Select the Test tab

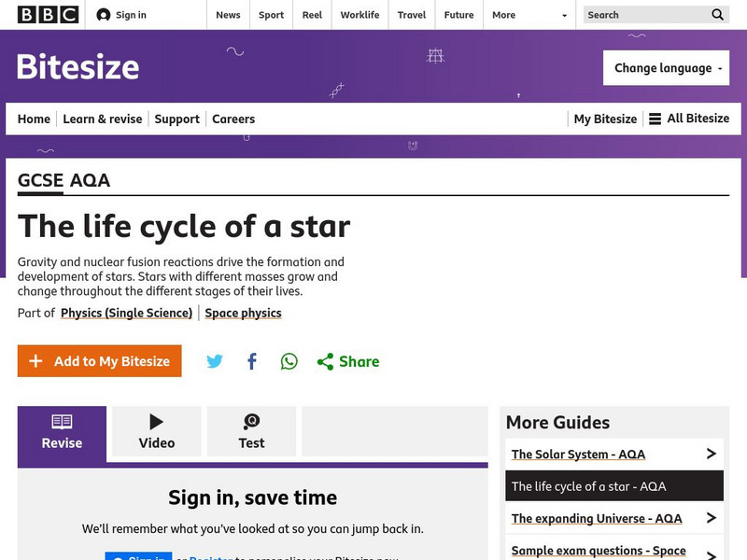pos(251,430)
